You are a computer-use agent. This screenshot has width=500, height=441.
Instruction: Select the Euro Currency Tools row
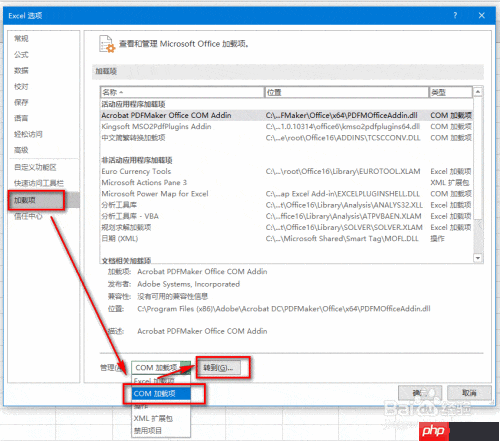[x=286, y=171]
